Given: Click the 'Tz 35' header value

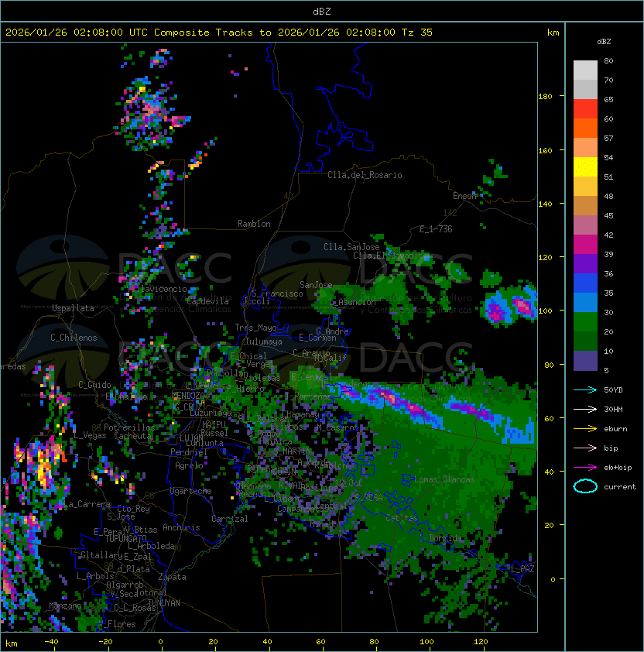Looking at the screenshot, I should coord(417,32).
